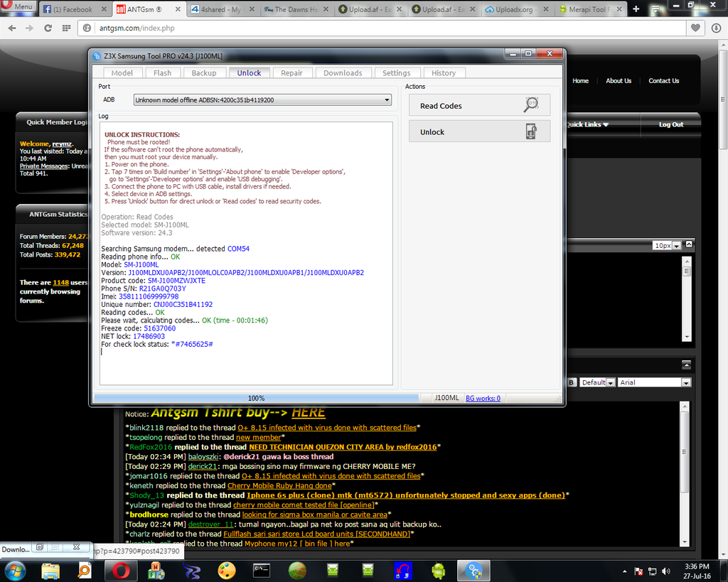Toggle bold B button in editor
This screenshot has width=728, height=582.
571,382
